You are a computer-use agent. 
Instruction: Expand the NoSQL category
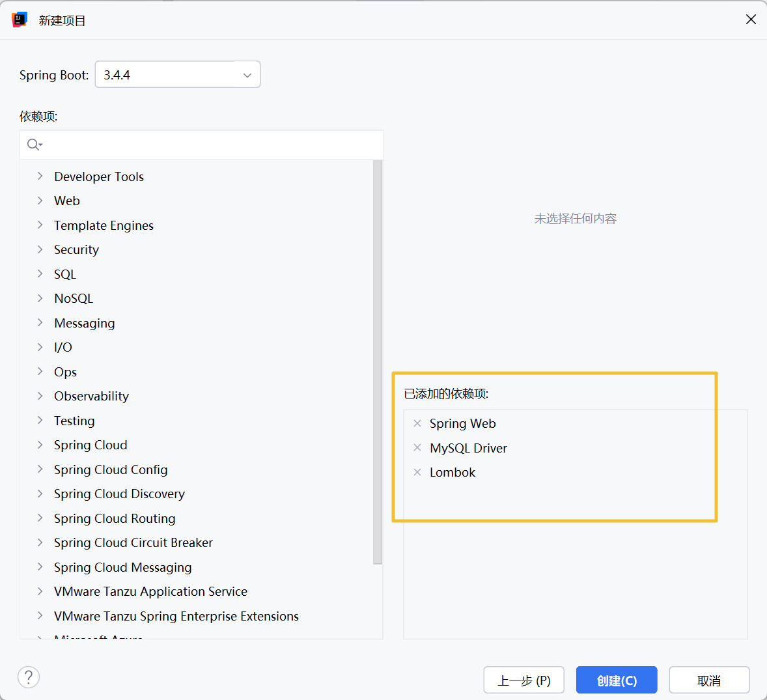click(40, 298)
